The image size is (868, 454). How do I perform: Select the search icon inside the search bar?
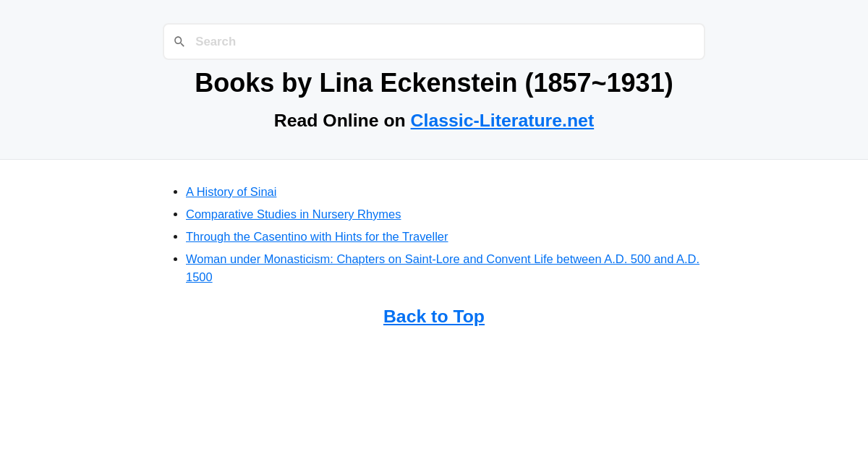(x=179, y=41)
